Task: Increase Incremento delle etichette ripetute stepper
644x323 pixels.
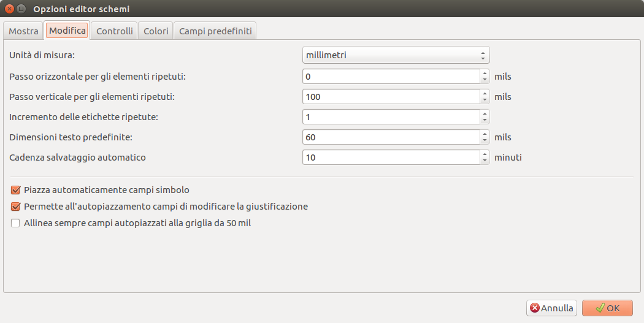Action: 485,113
